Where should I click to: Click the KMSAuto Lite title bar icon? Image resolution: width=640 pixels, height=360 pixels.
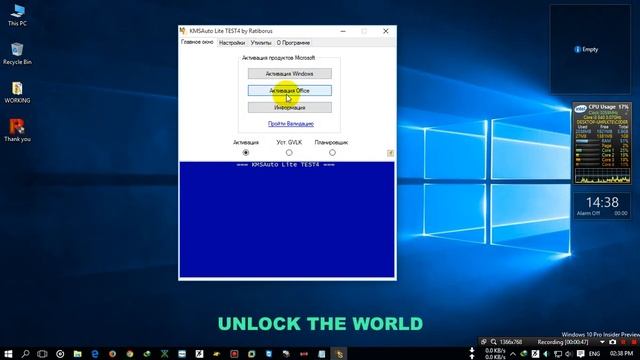tap(183, 31)
